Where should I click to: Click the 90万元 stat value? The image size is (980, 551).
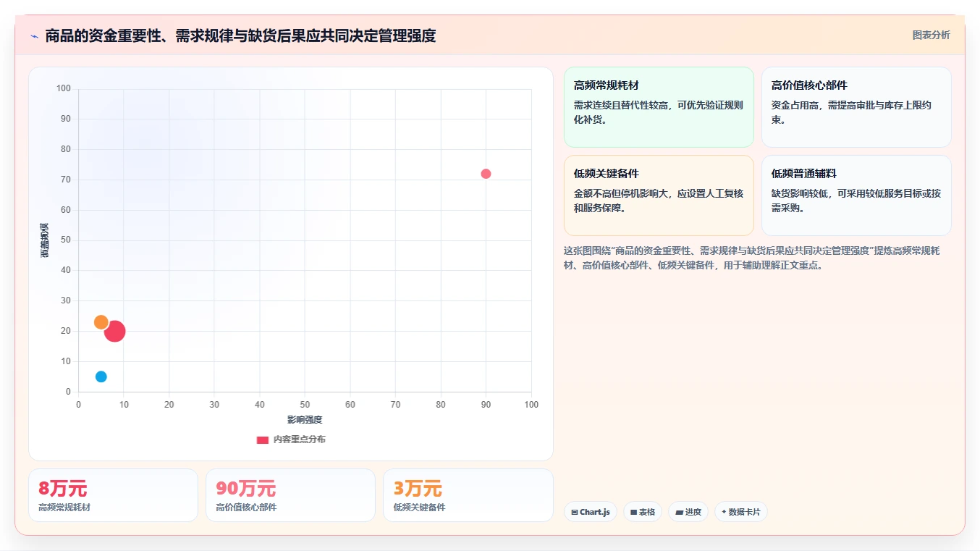click(x=245, y=489)
